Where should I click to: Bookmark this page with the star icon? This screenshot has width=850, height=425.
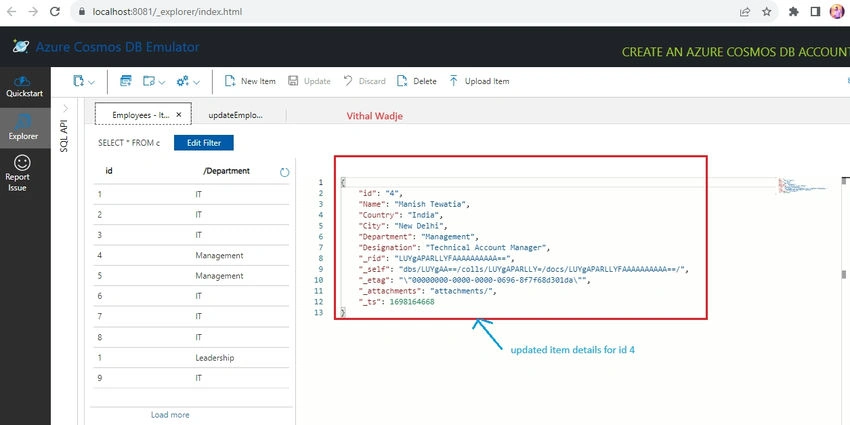(767, 11)
